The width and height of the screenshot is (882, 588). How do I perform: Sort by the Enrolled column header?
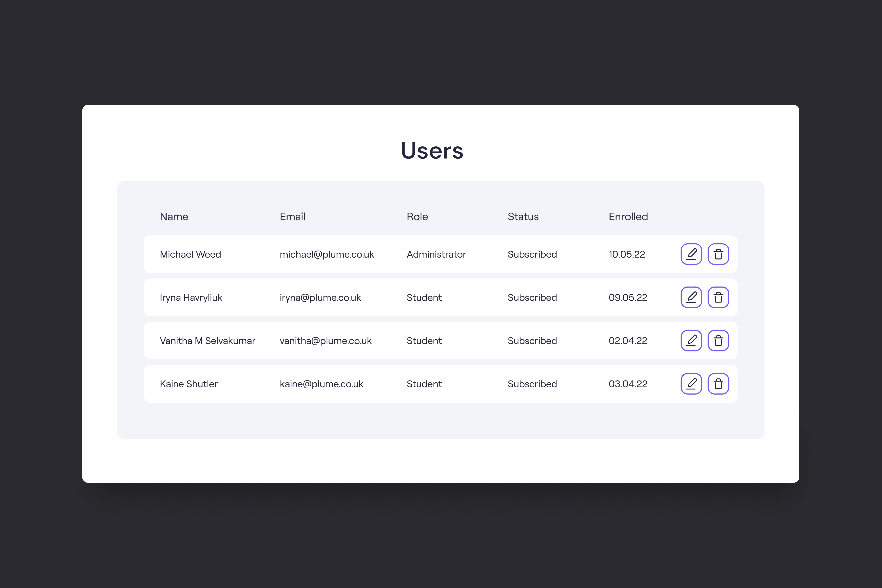pos(628,217)
